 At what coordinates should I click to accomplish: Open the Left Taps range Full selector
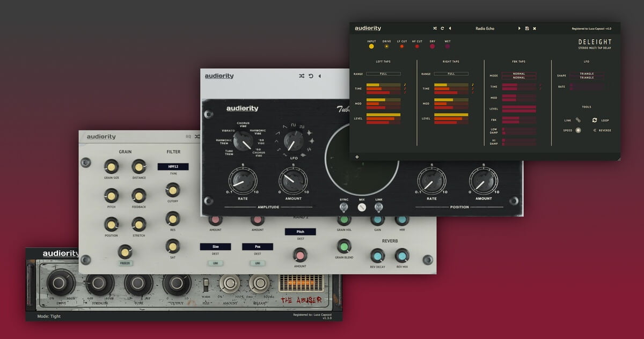click(383, 73)
